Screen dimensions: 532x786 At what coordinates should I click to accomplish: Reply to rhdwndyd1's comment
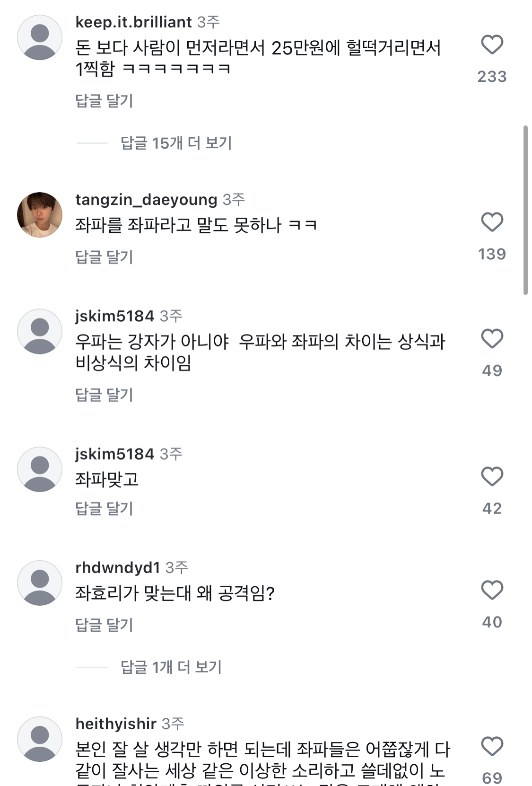[x=104, y=625]
